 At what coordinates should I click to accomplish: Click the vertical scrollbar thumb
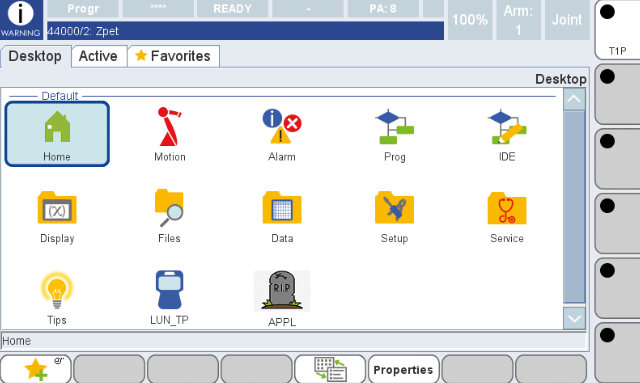click(x=574, y=207)
